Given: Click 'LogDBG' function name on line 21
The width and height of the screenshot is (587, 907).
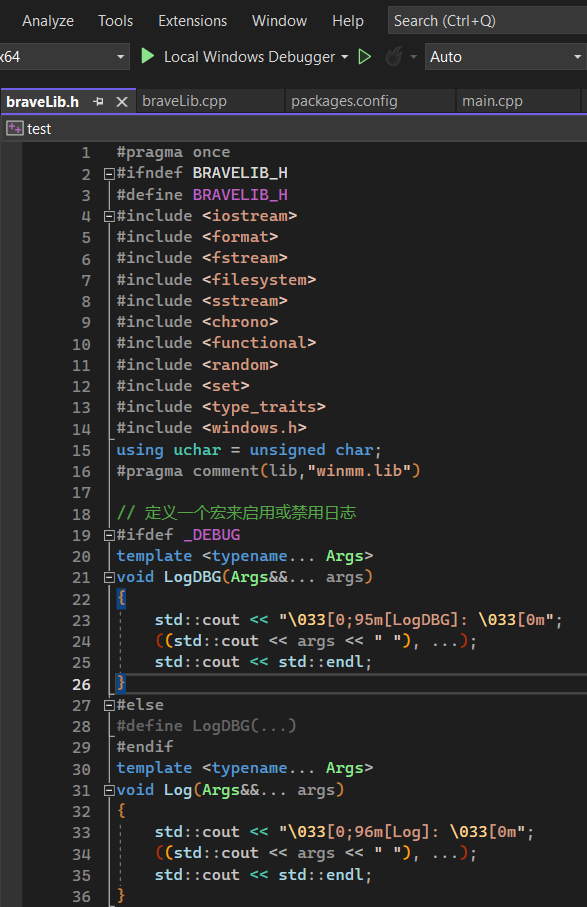Looking at the screenshot, I should (x=193, y=577).
